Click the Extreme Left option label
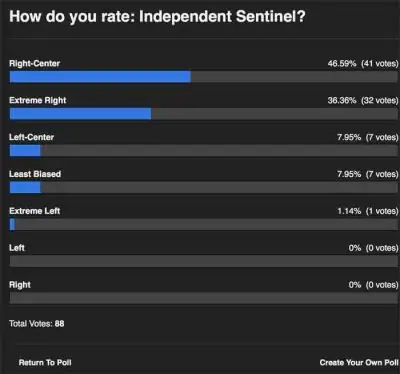 click(x=35, y=211)
